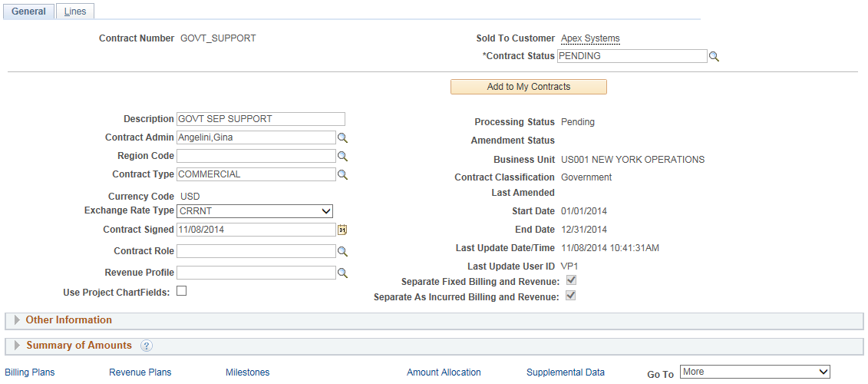Toggle Separate As Incurred Billing checkbox
Viewport: 868px width, 384px height.
571,296
